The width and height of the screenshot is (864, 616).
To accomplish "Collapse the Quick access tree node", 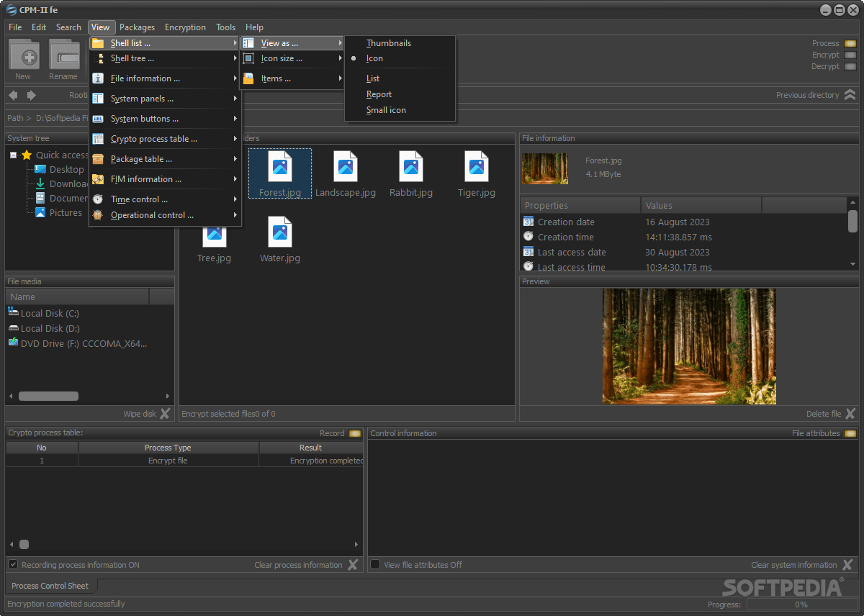I will pos(13,155).
